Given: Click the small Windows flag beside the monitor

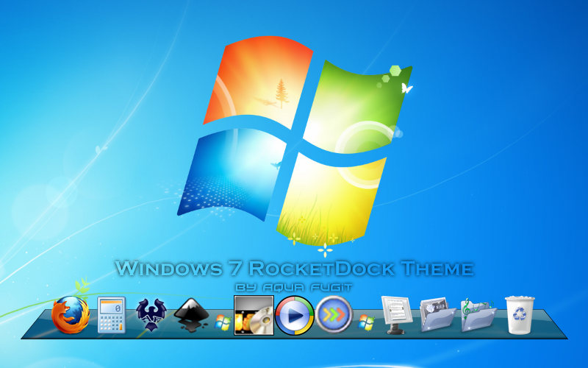Looking at the screenshot, I should click(366, 322).
